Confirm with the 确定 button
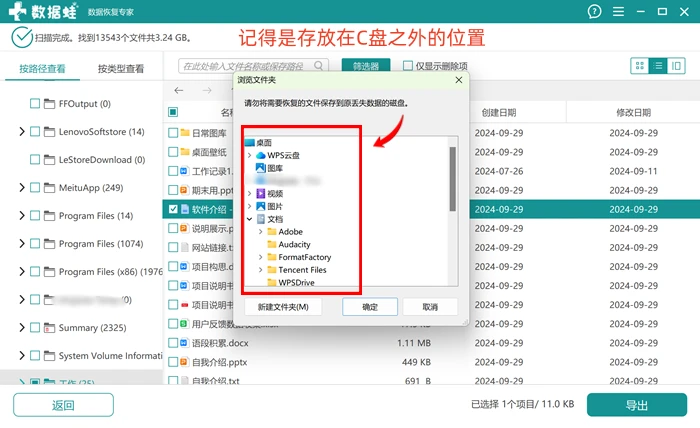The width and height of the screenshot is (700, 428). [370, 307]
